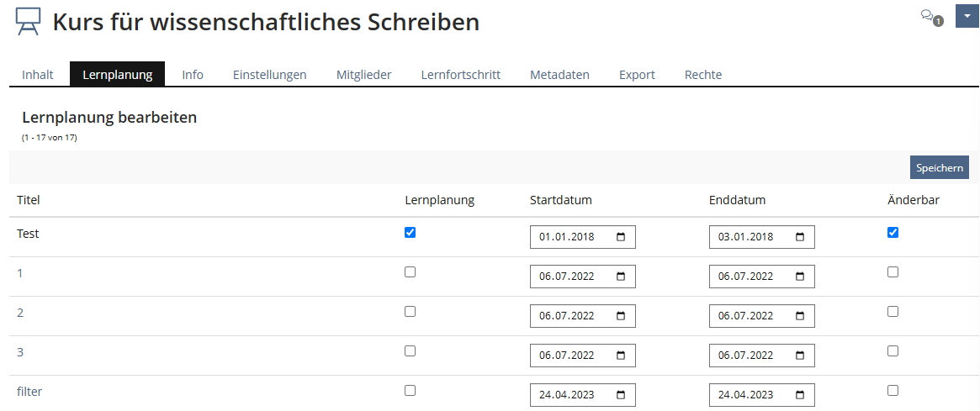Open the item titled filter

29,392
